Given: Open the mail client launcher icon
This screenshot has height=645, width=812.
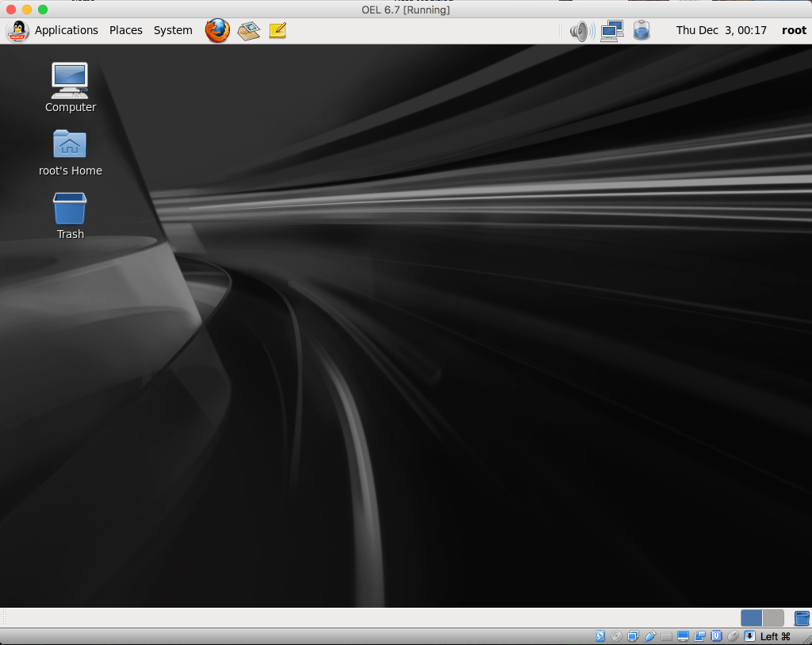Looking at the screenshot, I should point(248,31).
